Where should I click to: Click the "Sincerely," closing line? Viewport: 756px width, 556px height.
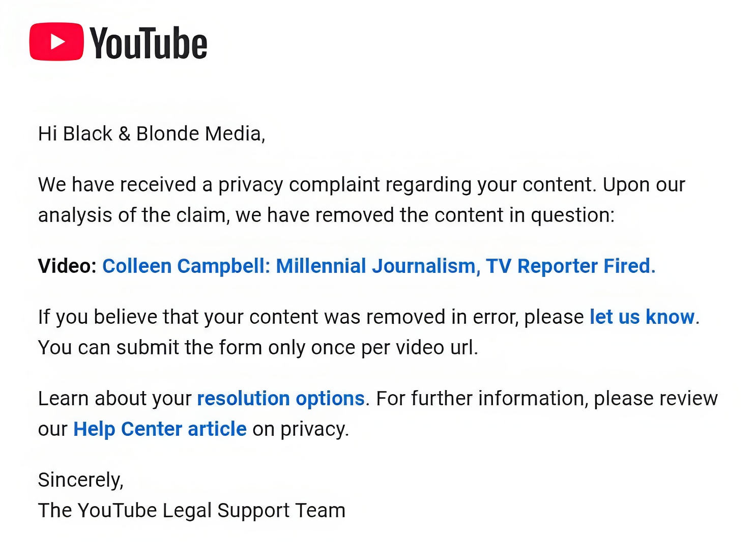pyautogui.click(x=81, y=480)
